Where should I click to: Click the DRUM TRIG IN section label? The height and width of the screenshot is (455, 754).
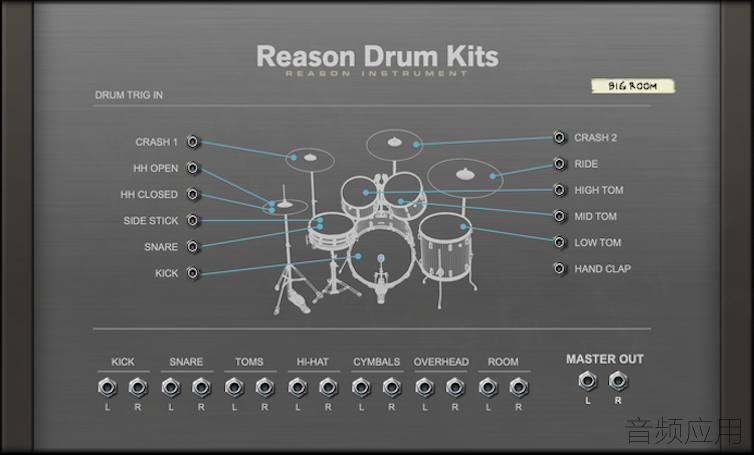(129, 95)
